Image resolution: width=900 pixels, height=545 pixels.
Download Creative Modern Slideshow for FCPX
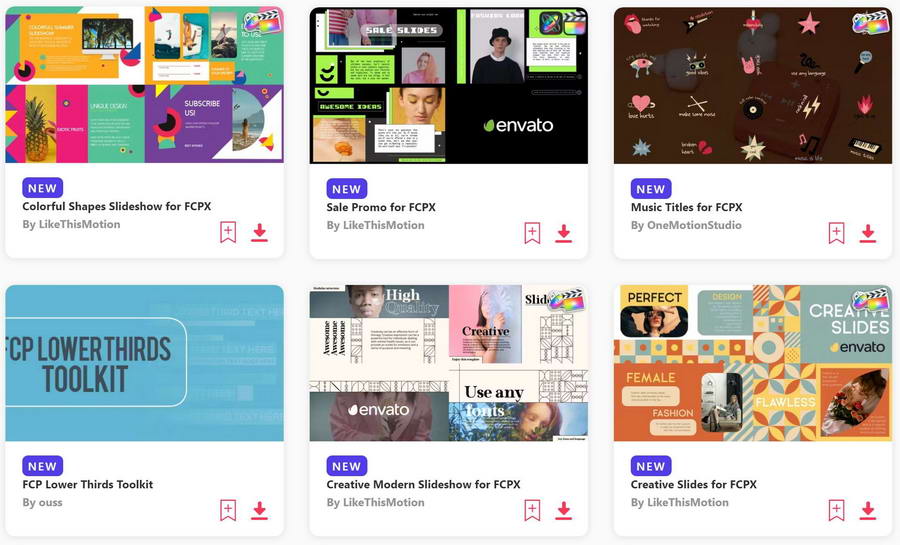(564, 510)
